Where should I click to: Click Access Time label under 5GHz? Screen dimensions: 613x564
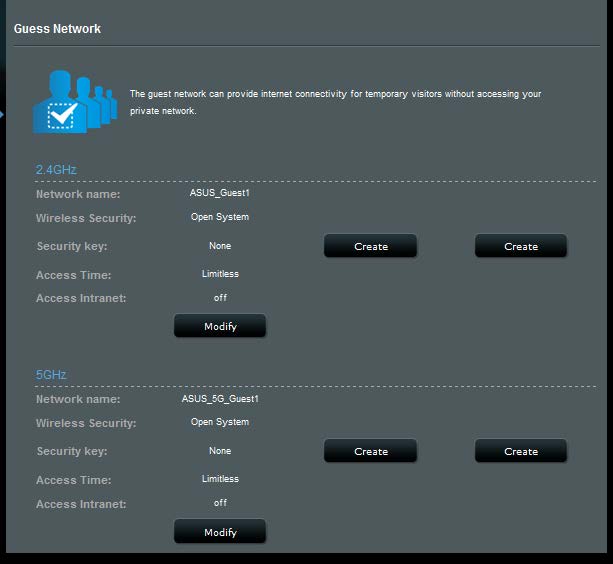[73, 480]
